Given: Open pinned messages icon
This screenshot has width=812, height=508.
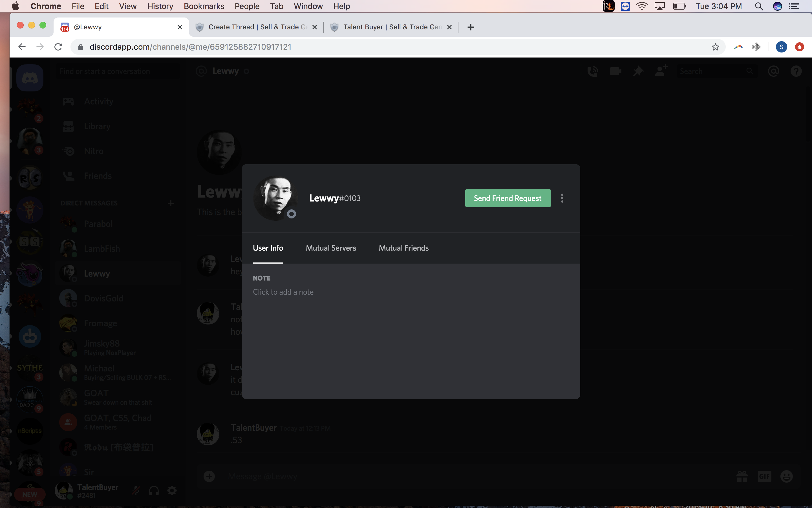Looking at the screenshot, I should [638, 71].
